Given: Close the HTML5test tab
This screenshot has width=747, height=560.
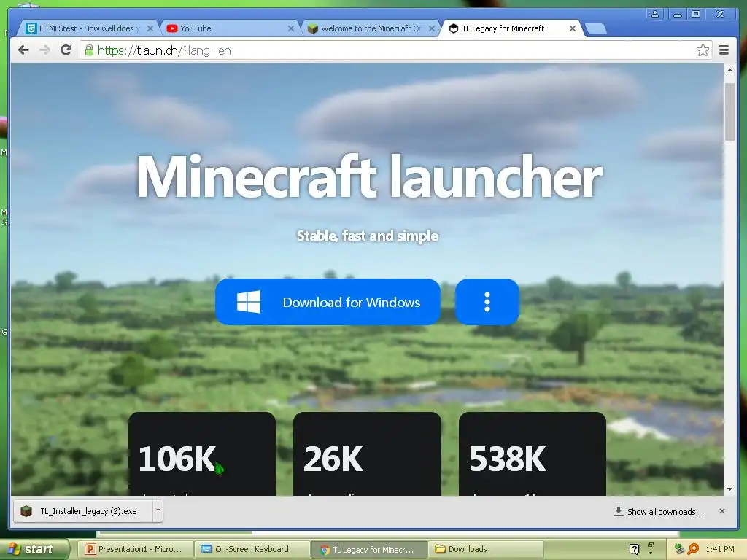Looking at the screenshot, I should click(x=150, y=28).
